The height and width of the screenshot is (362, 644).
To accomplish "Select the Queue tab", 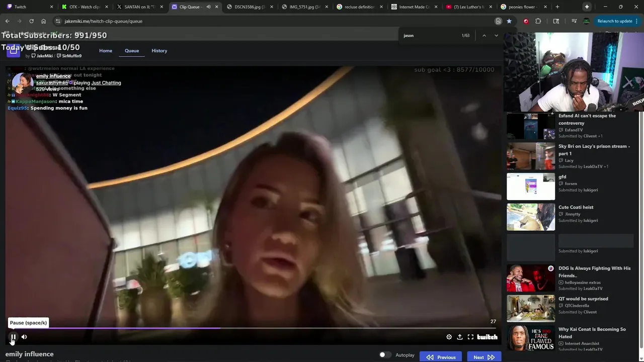I will pyautogui.click(x=132, y=51).
